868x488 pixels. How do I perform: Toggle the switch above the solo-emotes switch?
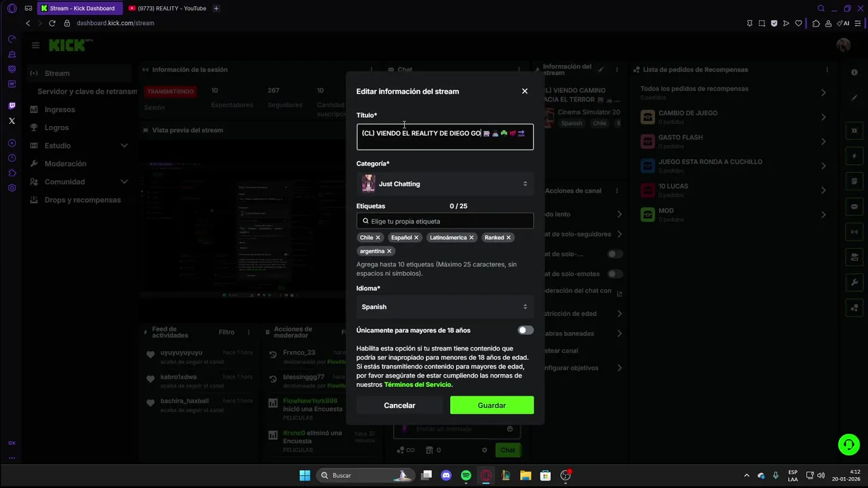pyautogui.click(x=615, y=254)
